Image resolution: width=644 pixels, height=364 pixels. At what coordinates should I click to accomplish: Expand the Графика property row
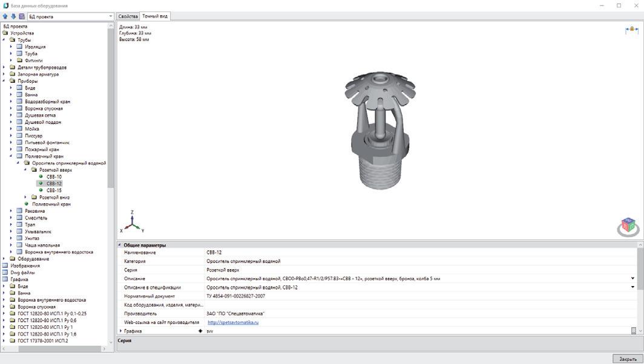[120, 331]
